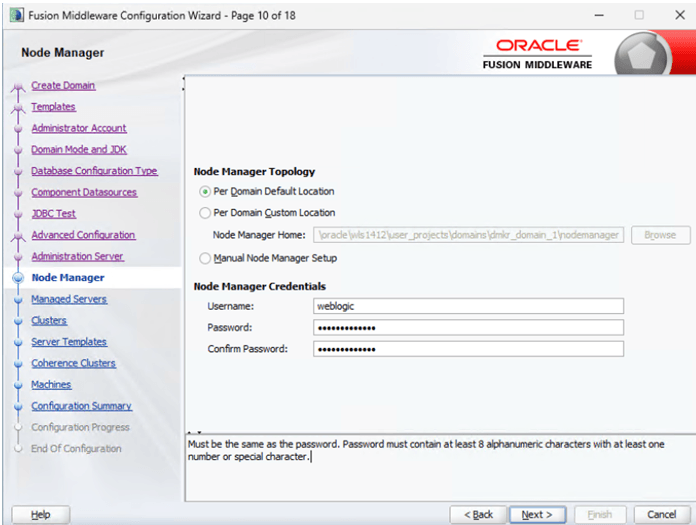The image size is (696, 525).
Task: Select Manual Node Manager Setup option
Action: point(205,258)
